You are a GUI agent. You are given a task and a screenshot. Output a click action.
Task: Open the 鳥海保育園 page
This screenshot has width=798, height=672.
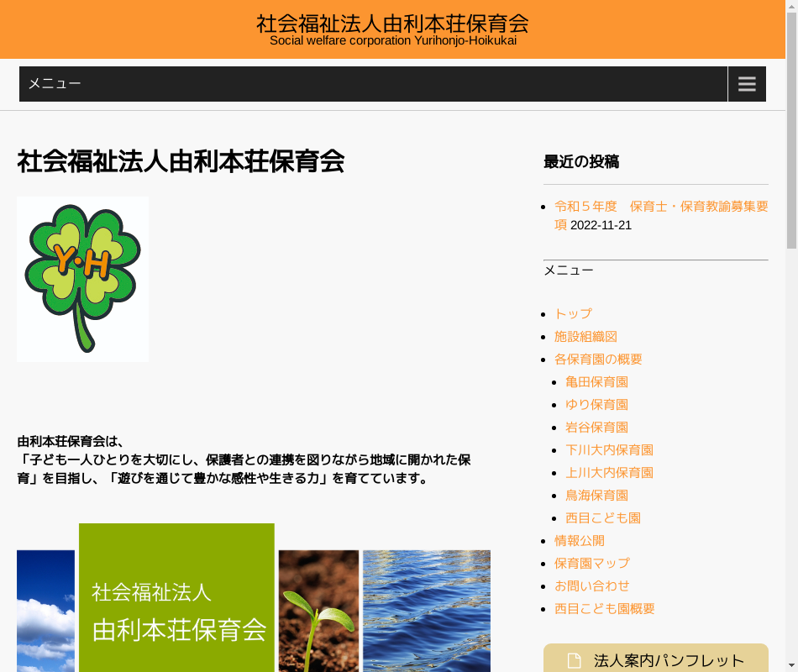click(x=596, y=495)
